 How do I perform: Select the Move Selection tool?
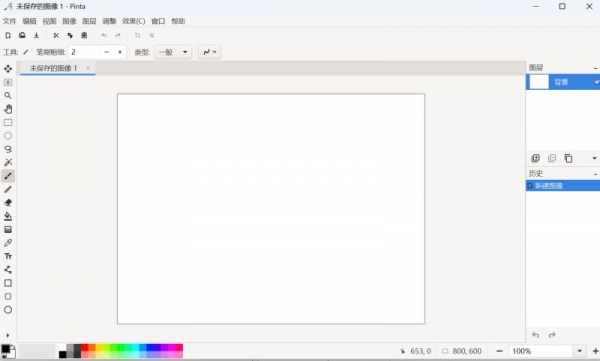[8, 82]
